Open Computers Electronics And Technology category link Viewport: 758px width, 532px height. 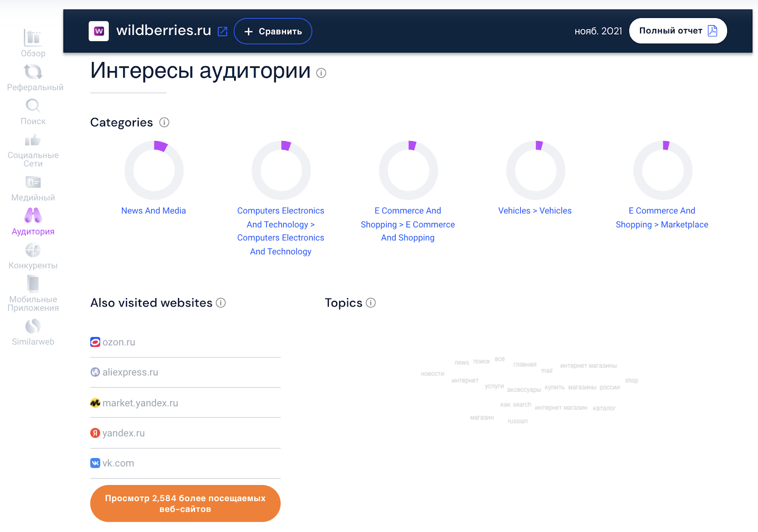tap(281, 231)
